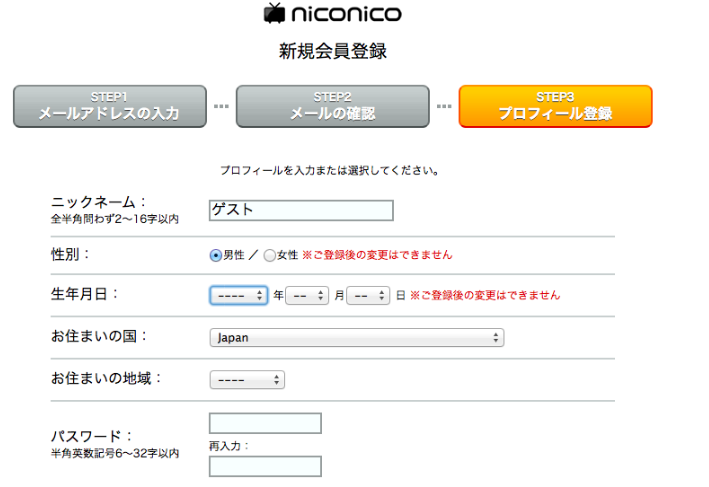The width and height of the screenshot is (709, 487).
Task: Open the birth month dropdown
Action: (x=307, y=296)
